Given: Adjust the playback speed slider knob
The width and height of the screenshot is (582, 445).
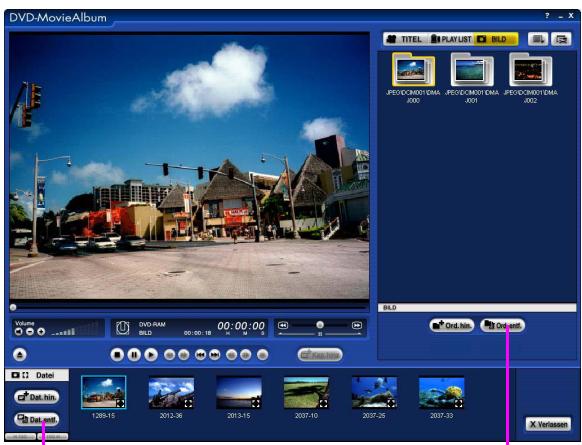Looking at the screenshot, I should coord(320,325).
